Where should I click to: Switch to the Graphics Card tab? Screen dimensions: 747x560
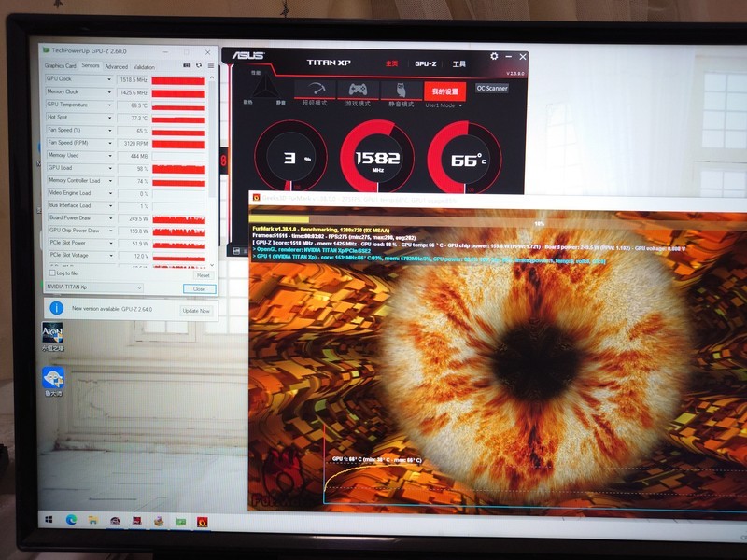60,66
